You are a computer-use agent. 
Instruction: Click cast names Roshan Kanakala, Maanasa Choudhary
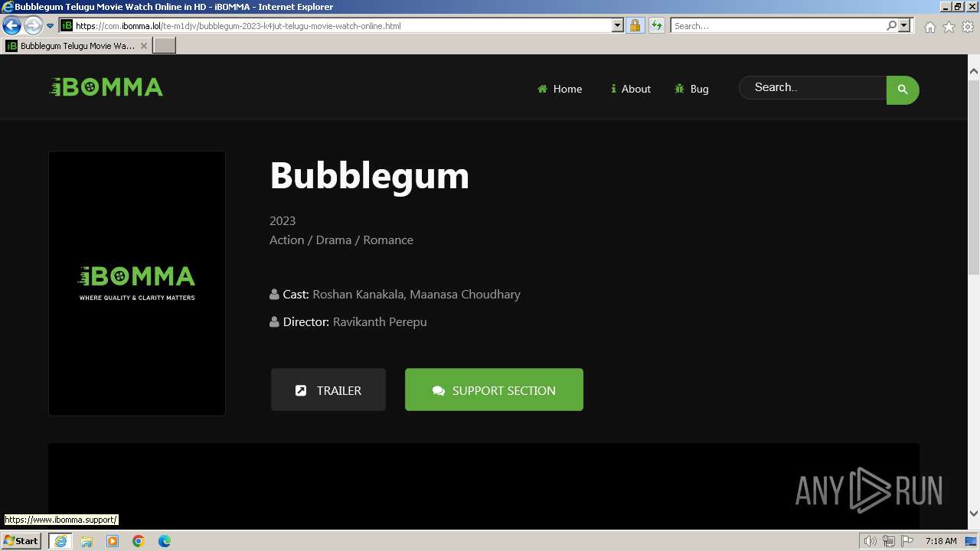click(416, 294)
